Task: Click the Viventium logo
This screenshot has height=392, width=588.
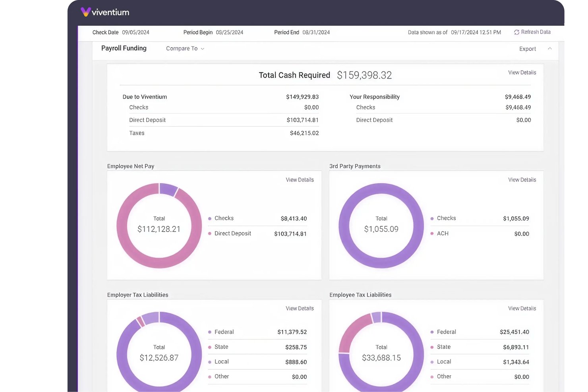Action: [x=105, y=12]
